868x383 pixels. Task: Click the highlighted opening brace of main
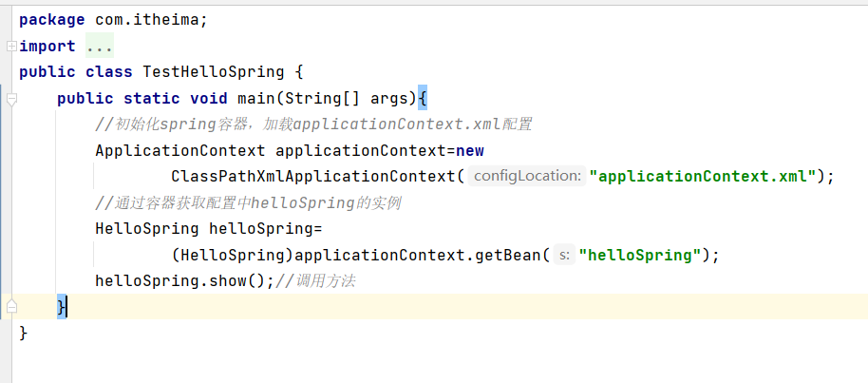point(423,99)
